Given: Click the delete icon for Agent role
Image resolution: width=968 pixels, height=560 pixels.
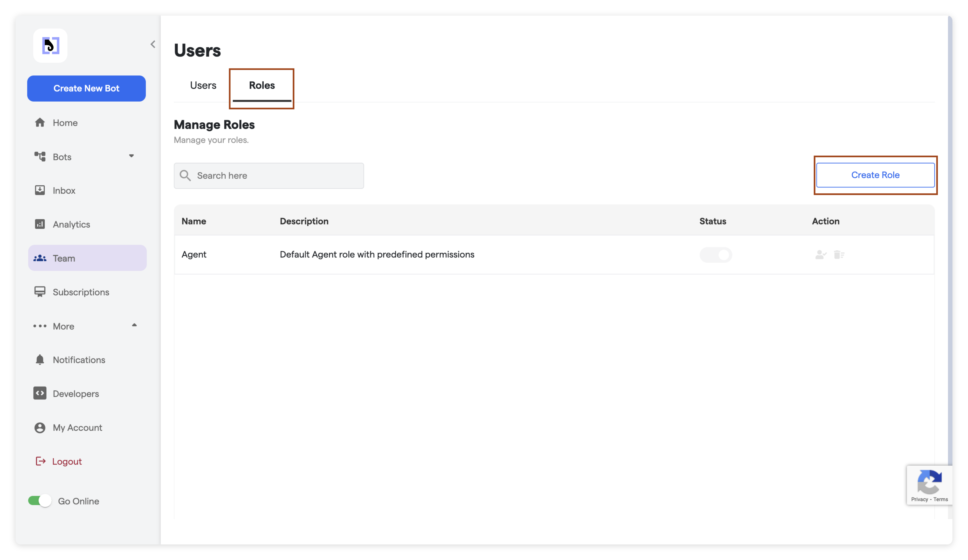Looking at the screenshot, I should tap(839, 255).
